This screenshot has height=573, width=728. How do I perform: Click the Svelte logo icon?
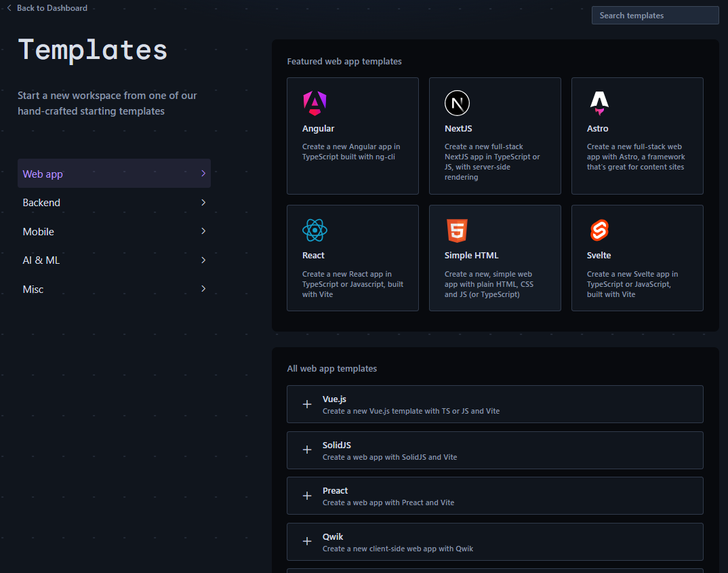point(599,231)
